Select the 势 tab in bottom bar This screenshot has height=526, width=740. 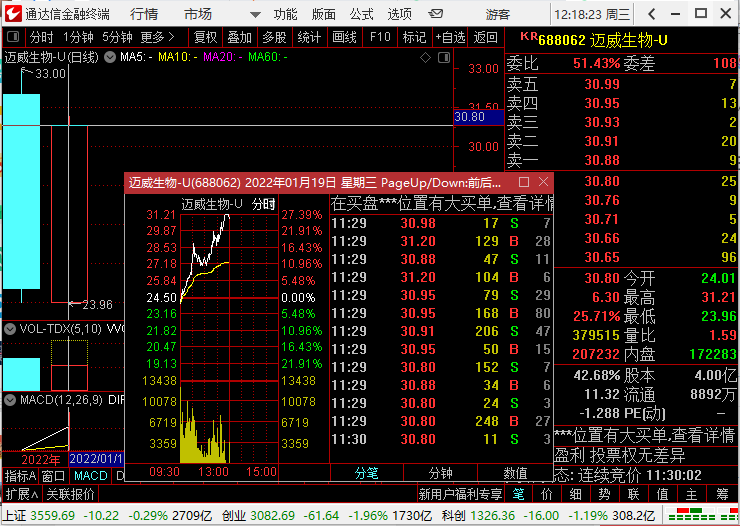tap(605, 494)
